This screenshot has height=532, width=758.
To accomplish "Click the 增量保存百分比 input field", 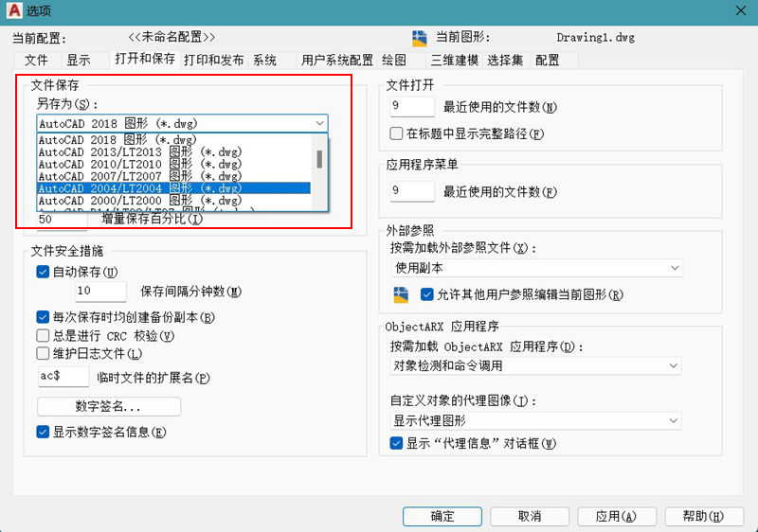I will (x=62, y=220).
